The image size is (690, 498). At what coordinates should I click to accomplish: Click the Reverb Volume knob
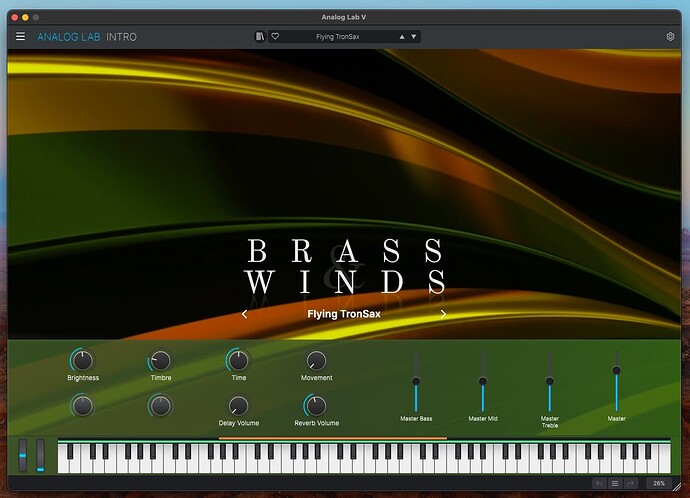click(x=316, y=406)
